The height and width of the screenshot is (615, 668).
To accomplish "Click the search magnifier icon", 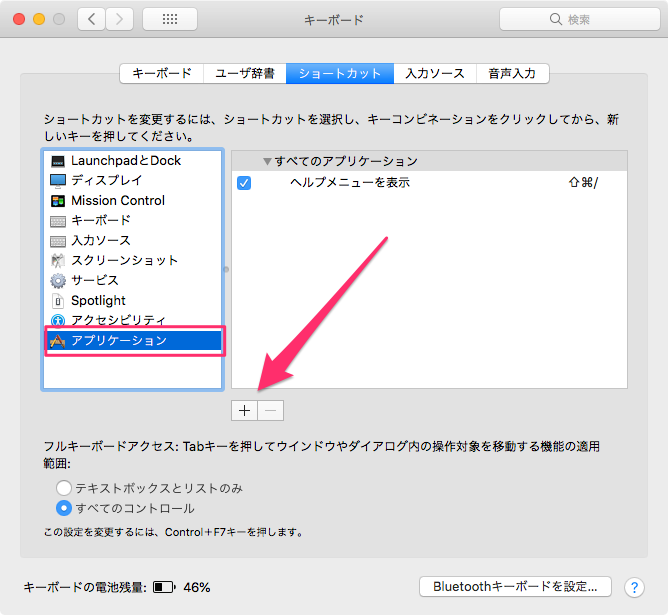I will [x=556, y=19].
